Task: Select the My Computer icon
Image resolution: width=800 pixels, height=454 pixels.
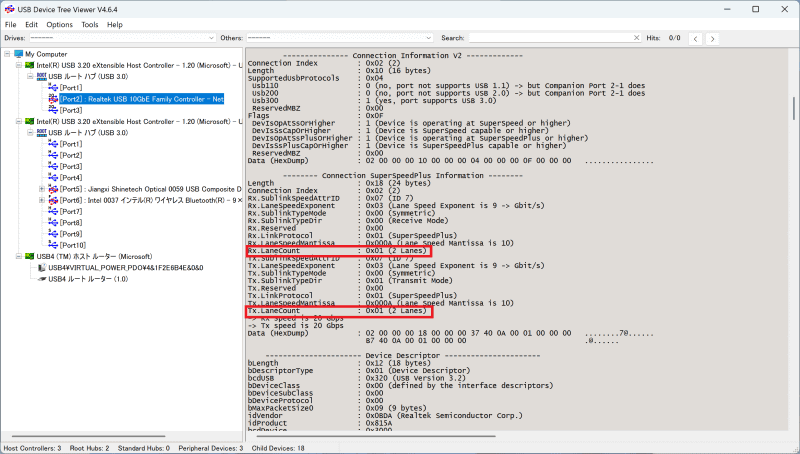Action: 19,54
